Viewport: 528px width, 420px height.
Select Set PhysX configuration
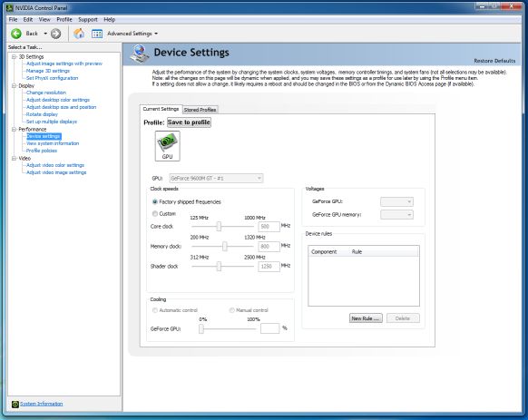[x=53, y=78]
